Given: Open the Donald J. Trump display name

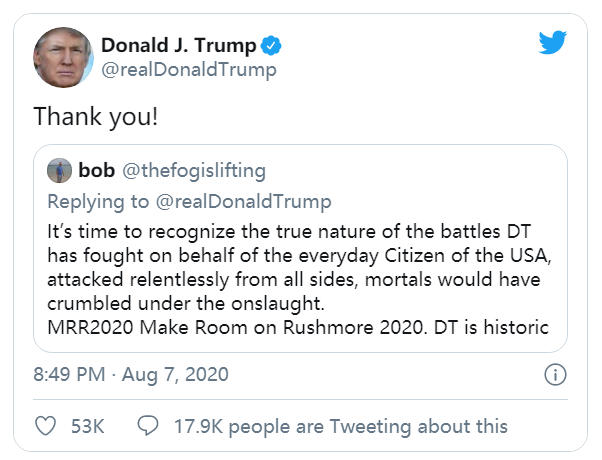Looking at the screenshot, I should point(178,46).
